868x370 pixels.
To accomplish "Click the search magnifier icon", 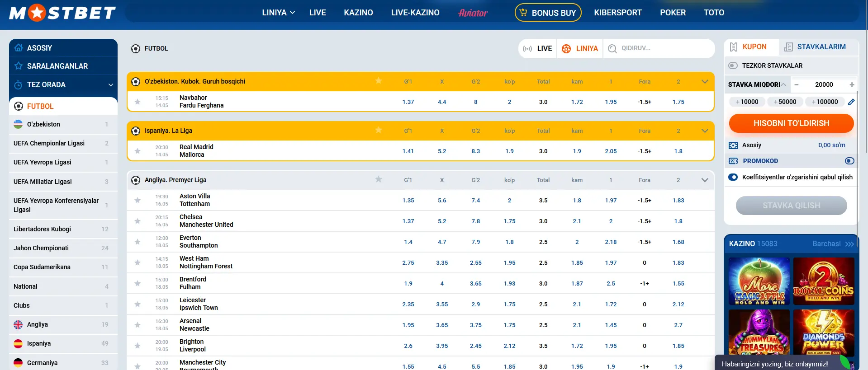I will pos(612,48).
